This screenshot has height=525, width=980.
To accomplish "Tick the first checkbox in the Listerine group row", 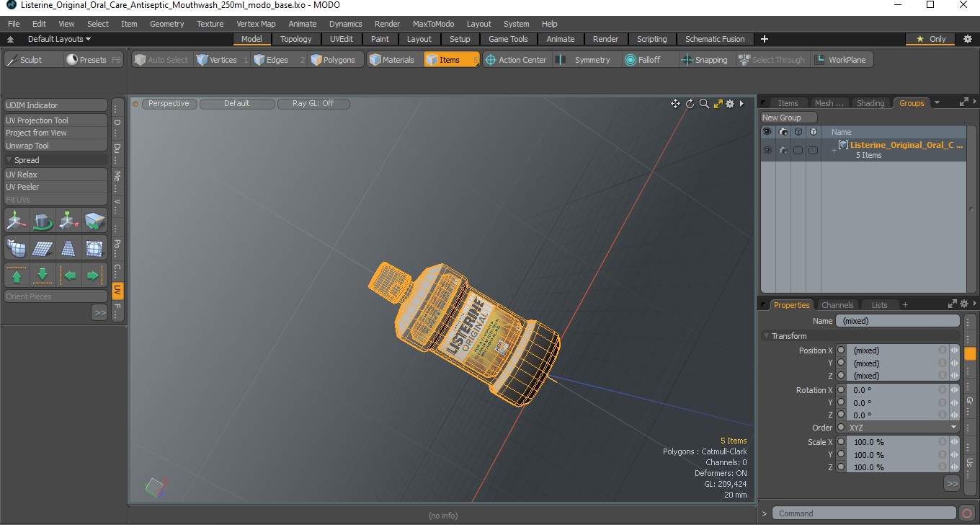I will coord(798,150).
